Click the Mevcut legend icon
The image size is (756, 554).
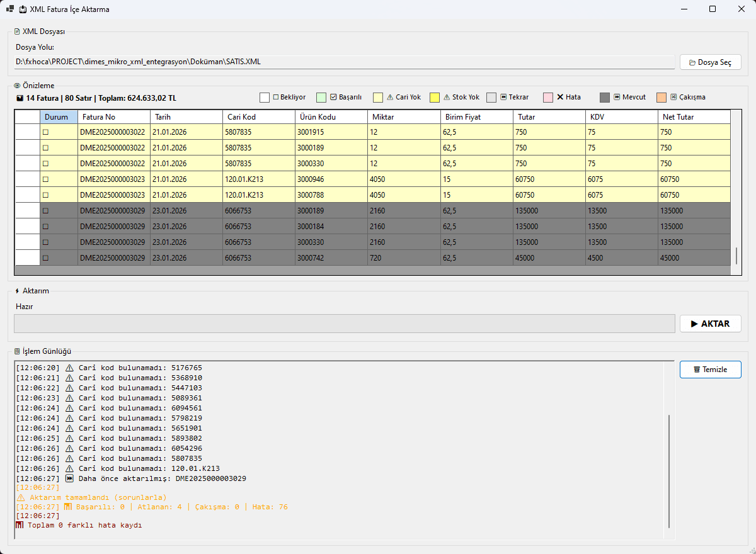pyautogui.click(x=617, y=98)
